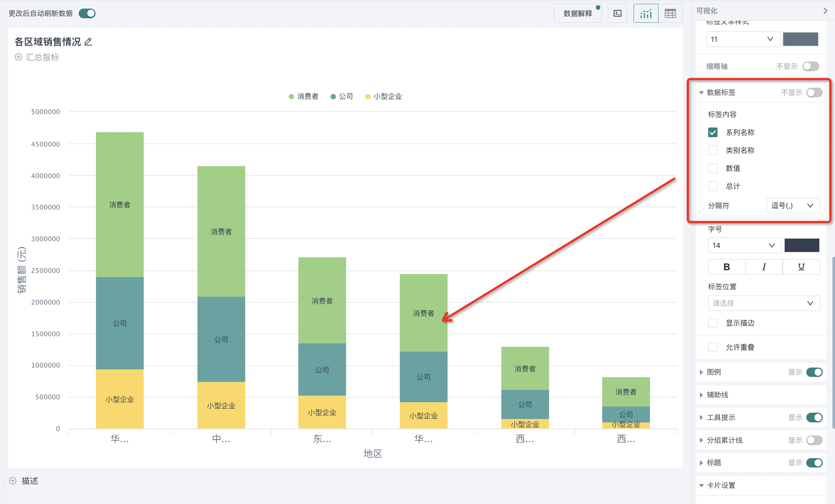Switch to table view icon
This screenshot has width=835, height=504.
[x=670, y=14]
